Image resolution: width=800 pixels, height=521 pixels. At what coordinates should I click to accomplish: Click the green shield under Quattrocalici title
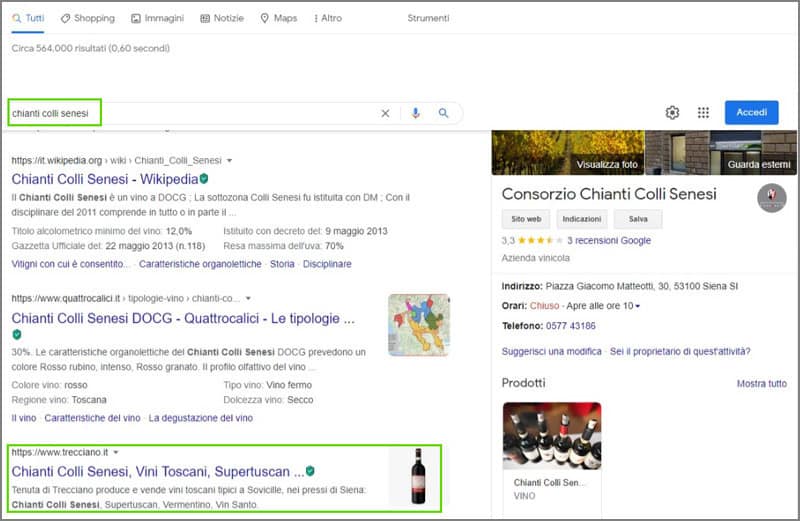coord(17,335)
